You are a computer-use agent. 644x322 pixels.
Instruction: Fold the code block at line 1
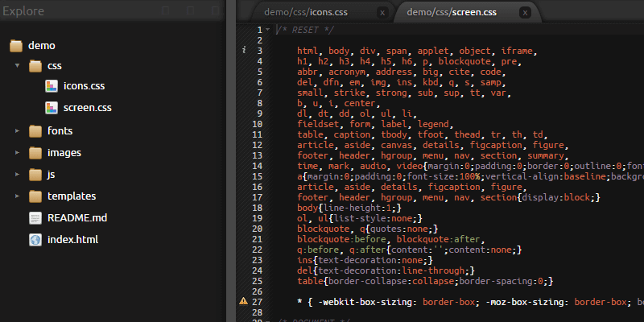point(267,30)
